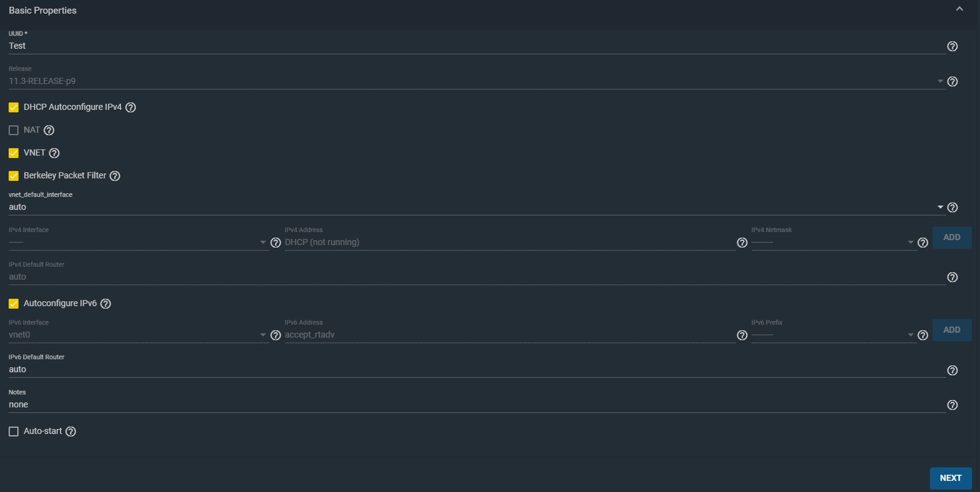Click the IPv4 Default Router field
The image size is (980, 492).
click(x=477, y=277)
